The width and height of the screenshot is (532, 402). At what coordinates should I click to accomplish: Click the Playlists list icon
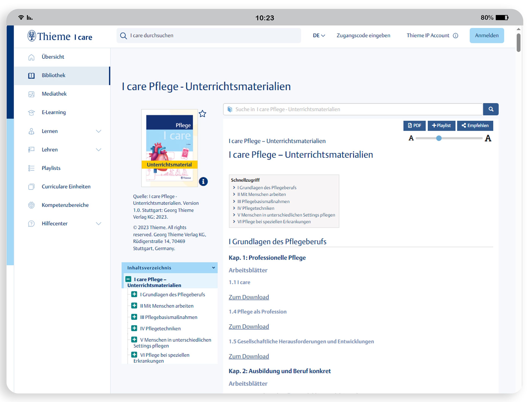pyautogui.click(x=31, y=168)
